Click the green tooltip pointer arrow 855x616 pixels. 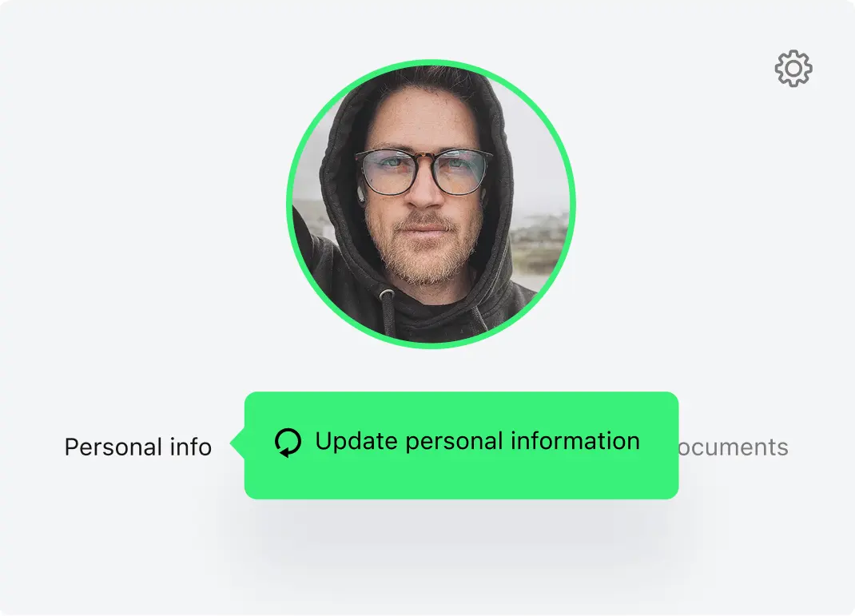pos(238,443)
